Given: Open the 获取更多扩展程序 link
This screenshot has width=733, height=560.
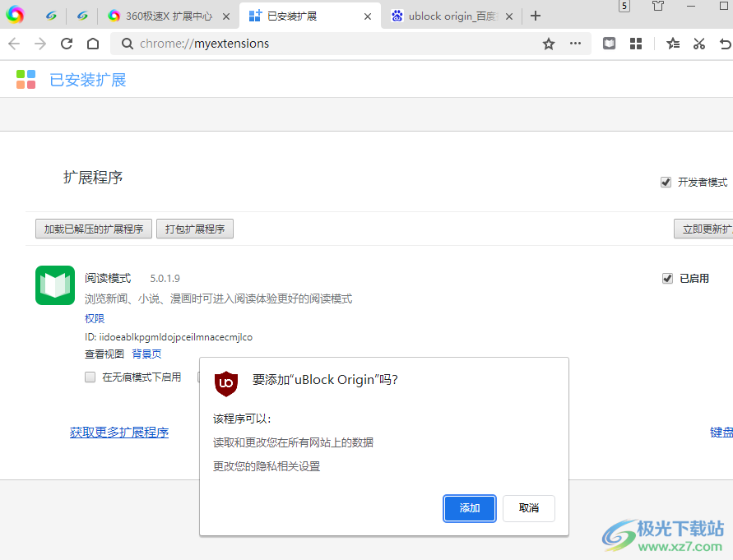Looking at the screenshot, I should [119, 433].
